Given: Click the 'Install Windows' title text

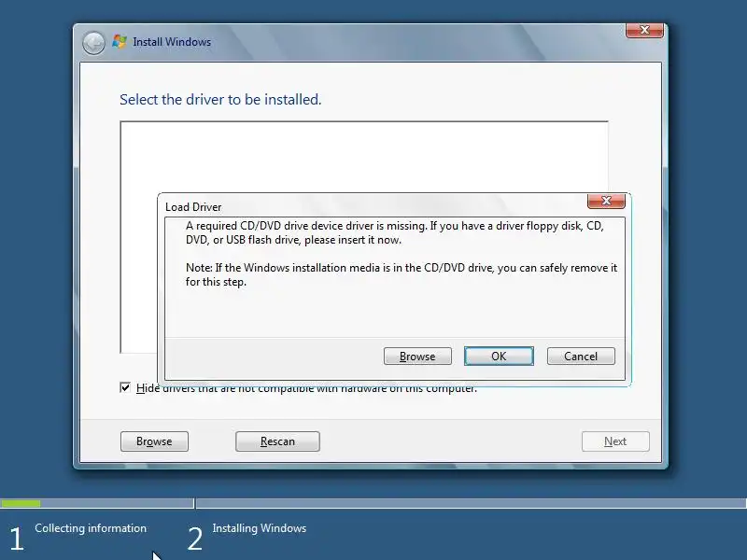Looking at the screenshot, I should coord(172,42).
